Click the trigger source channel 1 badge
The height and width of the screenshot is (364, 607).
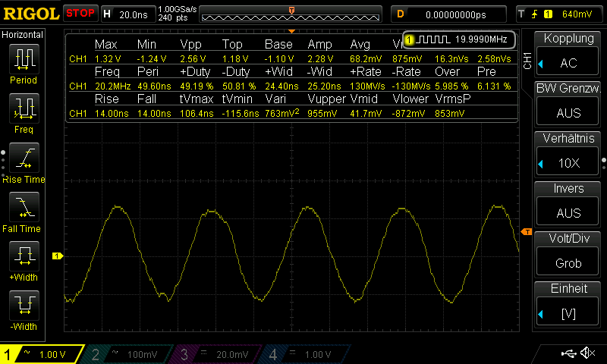pyautogui.click(x=548, y=14)
